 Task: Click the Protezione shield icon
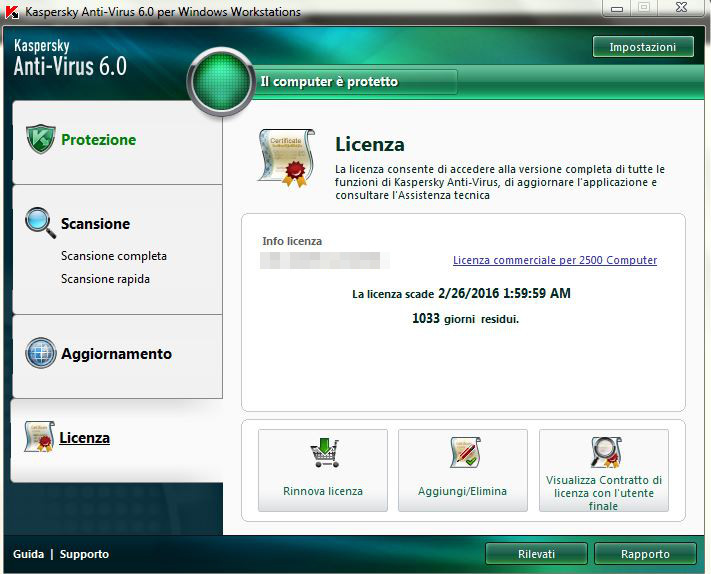(40, 140)
